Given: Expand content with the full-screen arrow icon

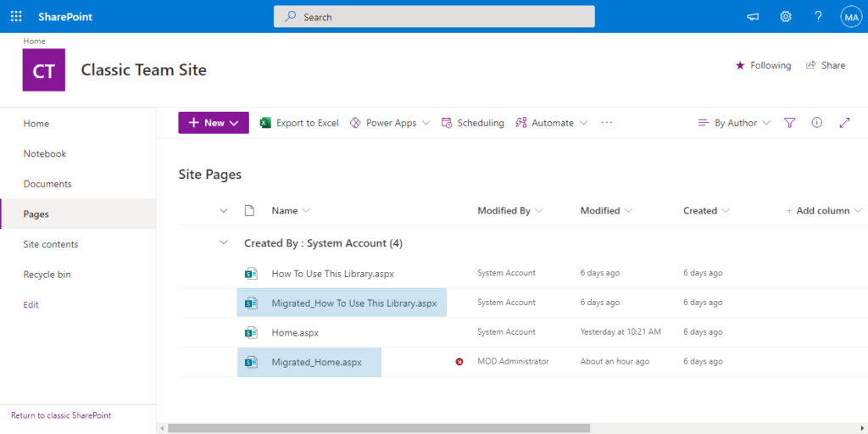Looking at the screenshot, I should (x=845, y=123).
